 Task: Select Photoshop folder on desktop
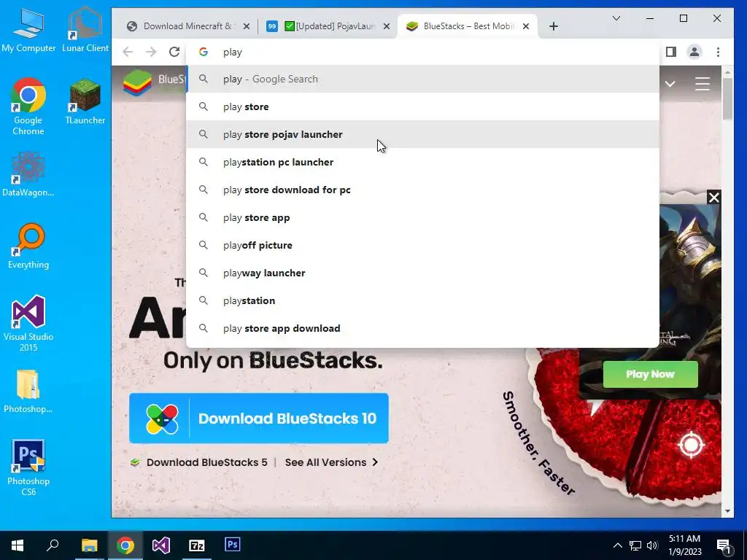click(28, 392)
